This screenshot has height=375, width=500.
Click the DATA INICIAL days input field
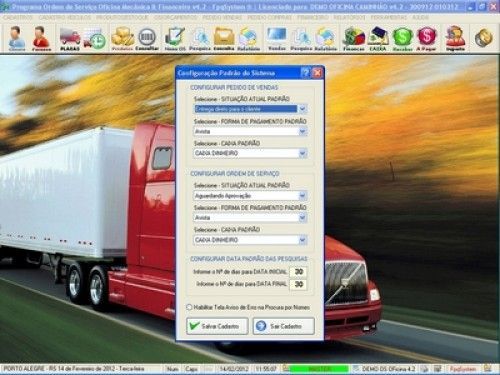[x=298, y=272]
